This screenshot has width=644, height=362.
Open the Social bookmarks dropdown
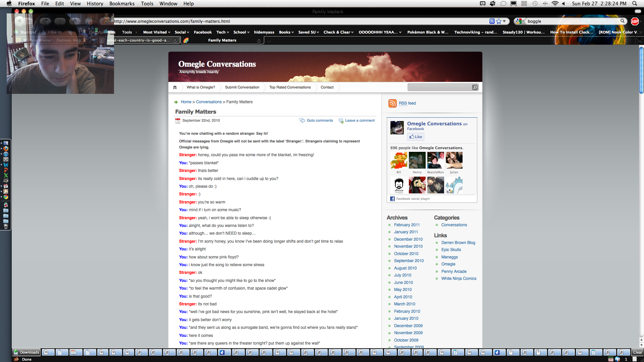pos(182,33)
